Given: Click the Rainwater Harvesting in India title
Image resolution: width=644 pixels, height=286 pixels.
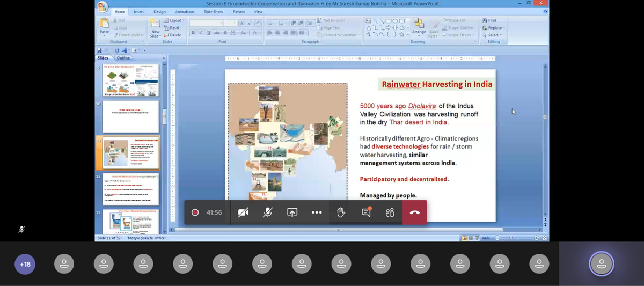Looking at the screenshot, I should click(x=437, y=84).
